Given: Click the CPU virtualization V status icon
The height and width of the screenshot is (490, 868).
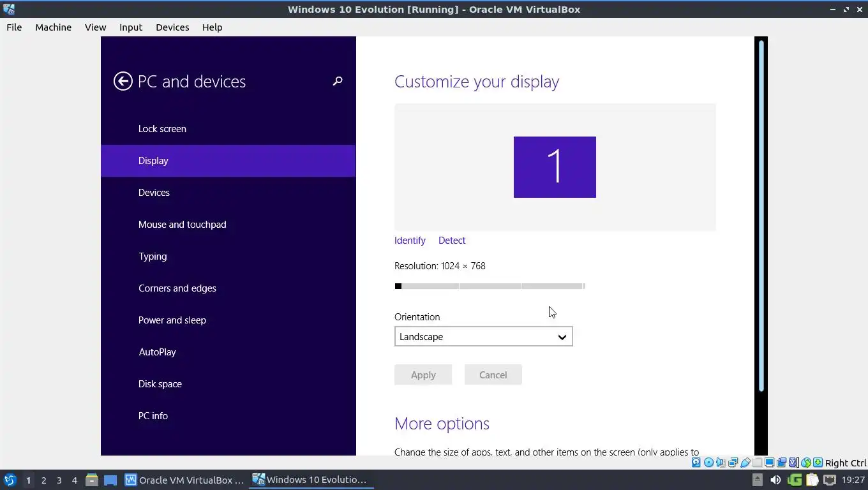Looking at the screenshot, I should tap(793, 463).
